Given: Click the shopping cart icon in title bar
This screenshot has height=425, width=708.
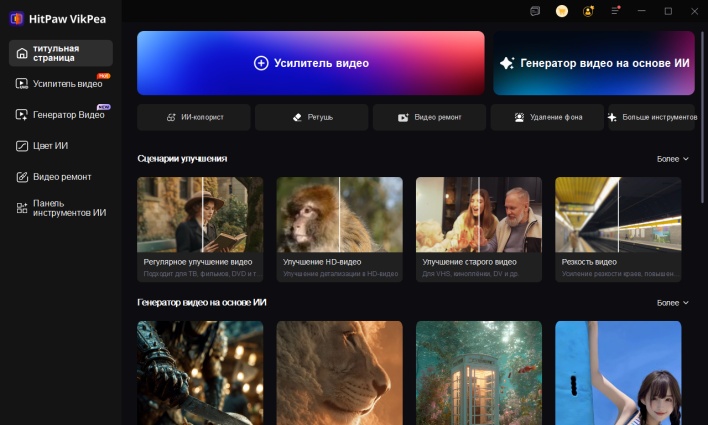Looking at the screenshot, I should (562, 11).
